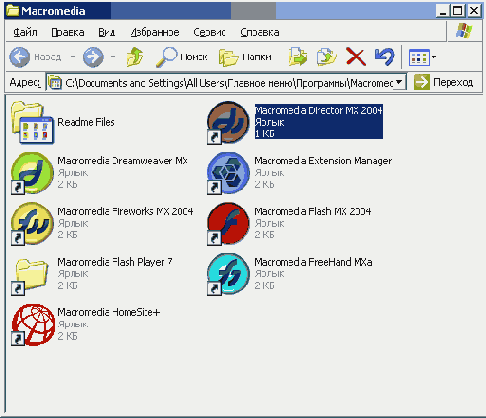
Task: Open the Readme Files folder icon
Action: pos(32,123)
